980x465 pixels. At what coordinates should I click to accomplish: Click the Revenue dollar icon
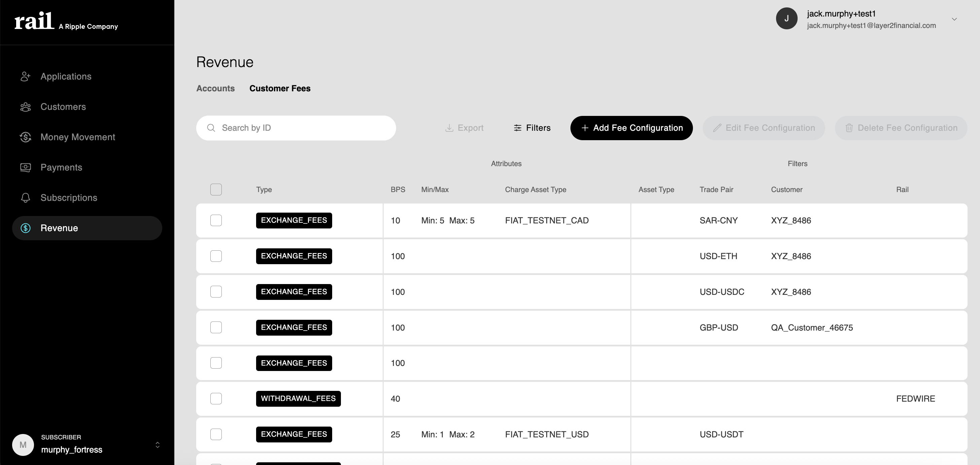point(26,228)
